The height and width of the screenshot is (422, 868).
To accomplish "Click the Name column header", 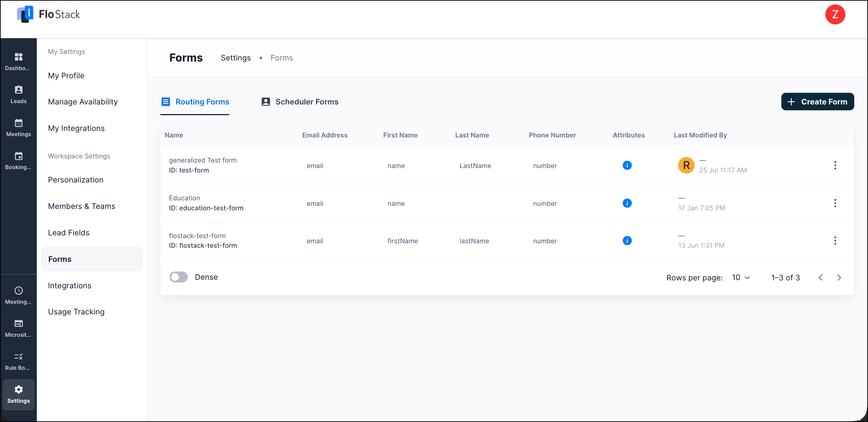I will click(x=174, y=135).
